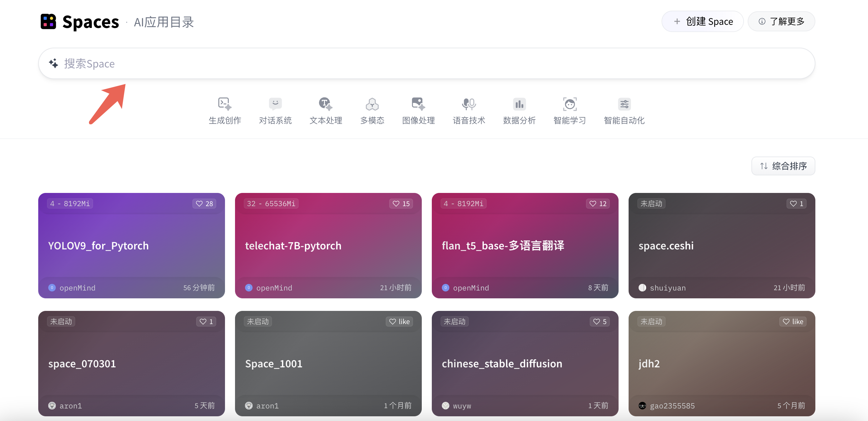Click the Spaces logo icon

[48, 22]
